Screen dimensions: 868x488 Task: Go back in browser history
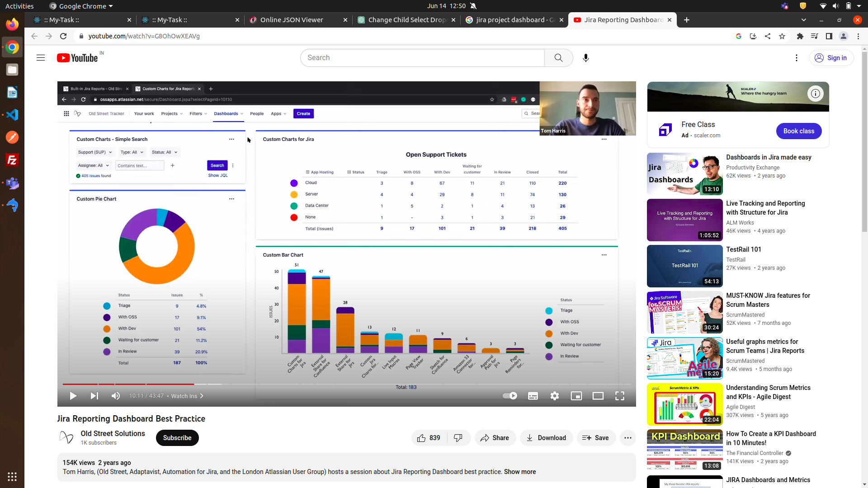tap(34, 36)
